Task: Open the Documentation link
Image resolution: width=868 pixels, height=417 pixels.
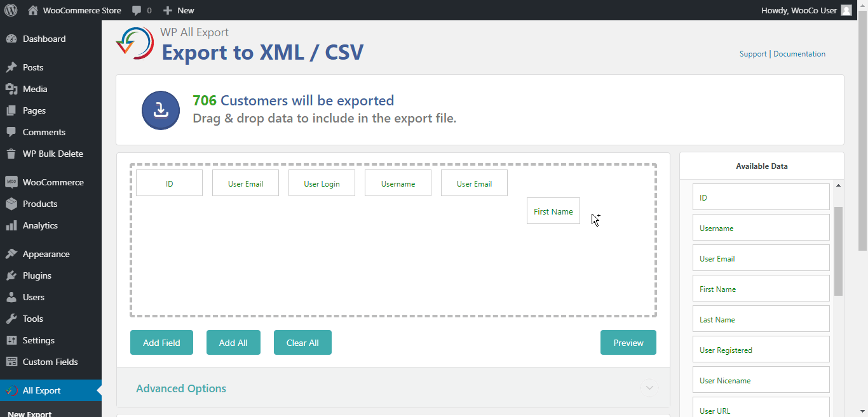Action: point(799,54)
